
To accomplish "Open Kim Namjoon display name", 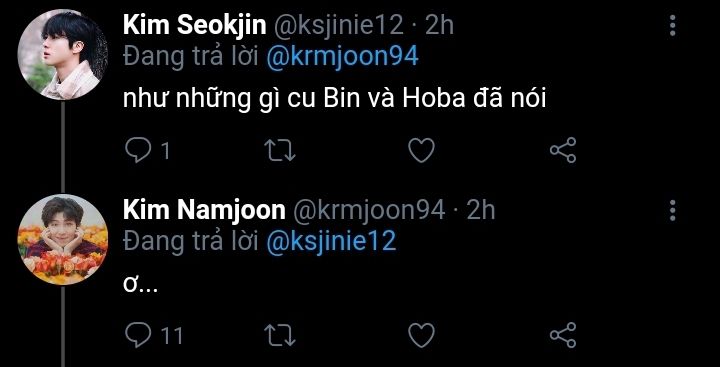I will [x=204, y=210].
